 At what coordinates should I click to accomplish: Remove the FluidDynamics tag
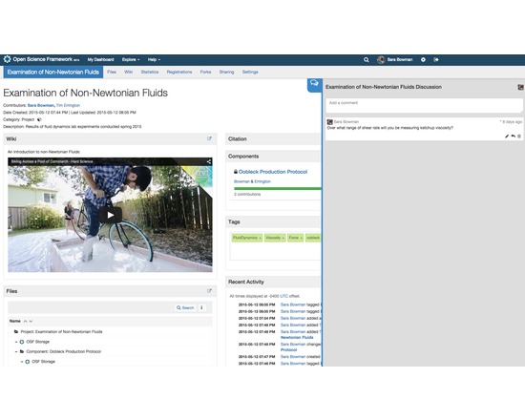pyautogui.click(x=260, y=238)
